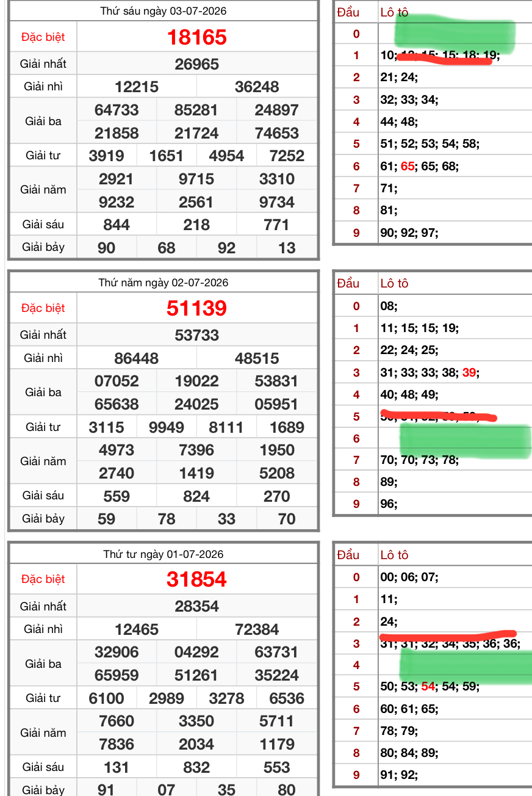Viewport: 532px width, 796px height.
Task: Click the special prize number 51139
Action: point(196,308)
